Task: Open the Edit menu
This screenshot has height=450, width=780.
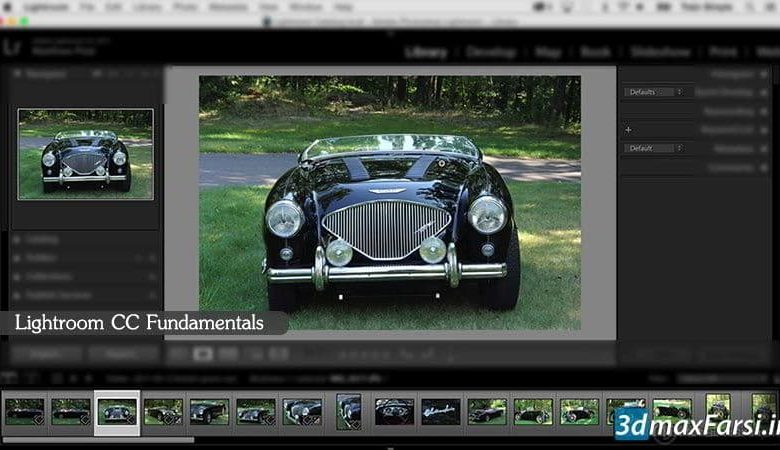Action: pyautogui.click(x=114, y=7)
